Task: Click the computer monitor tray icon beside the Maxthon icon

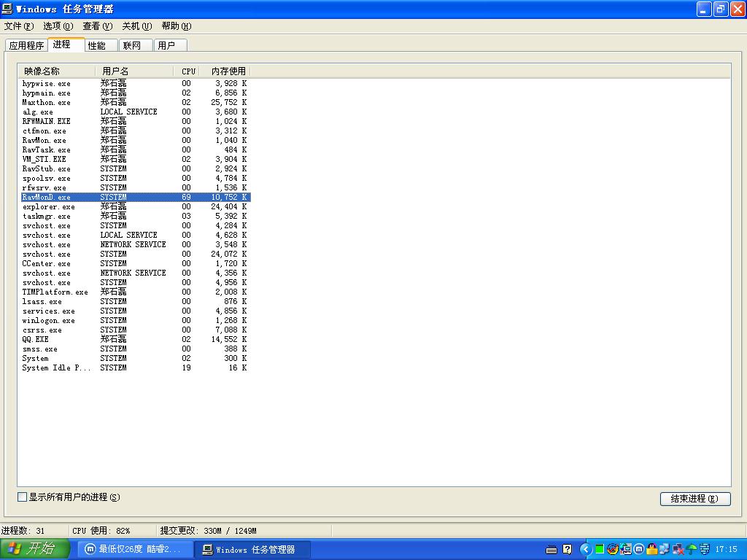Action: pyautogui.click(x=626, y=549)
